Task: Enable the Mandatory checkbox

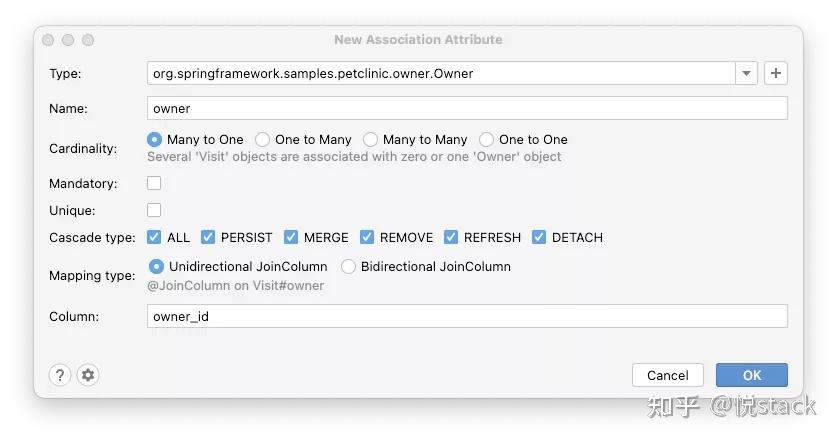Action: [x=154, y=183]
